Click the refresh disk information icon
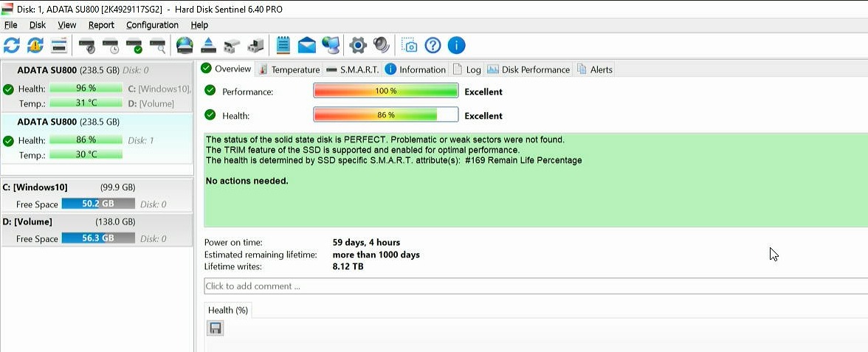This screenshot has width=868, height=352. coord(12,46)
